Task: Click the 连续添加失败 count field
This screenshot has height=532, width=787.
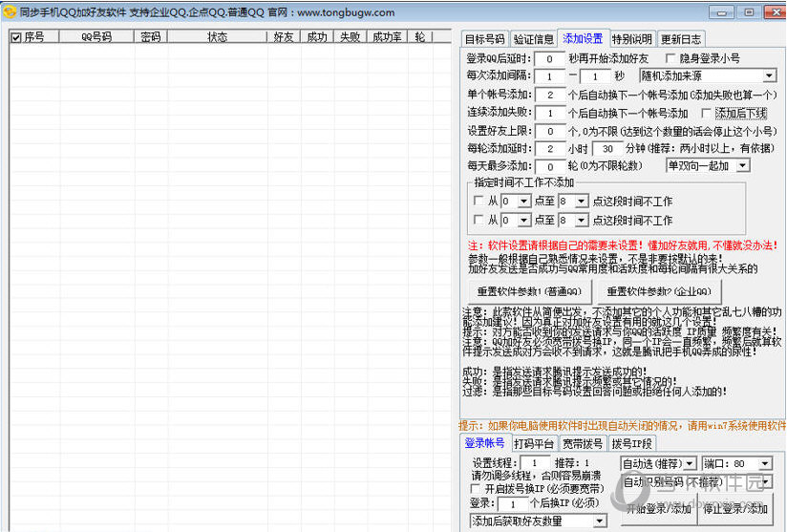Action: click(x=550, y=113)
